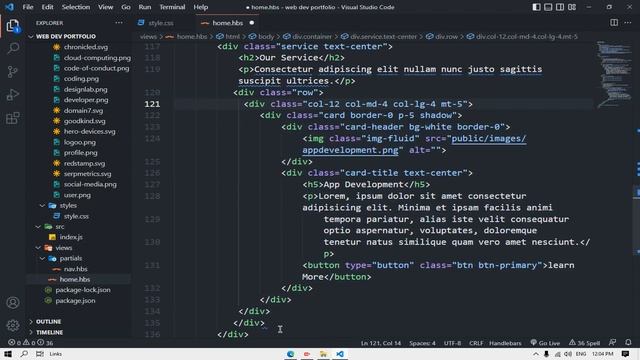Open the customize layout icon
This screenshot has height=360, width=640.
pos(572,7)
